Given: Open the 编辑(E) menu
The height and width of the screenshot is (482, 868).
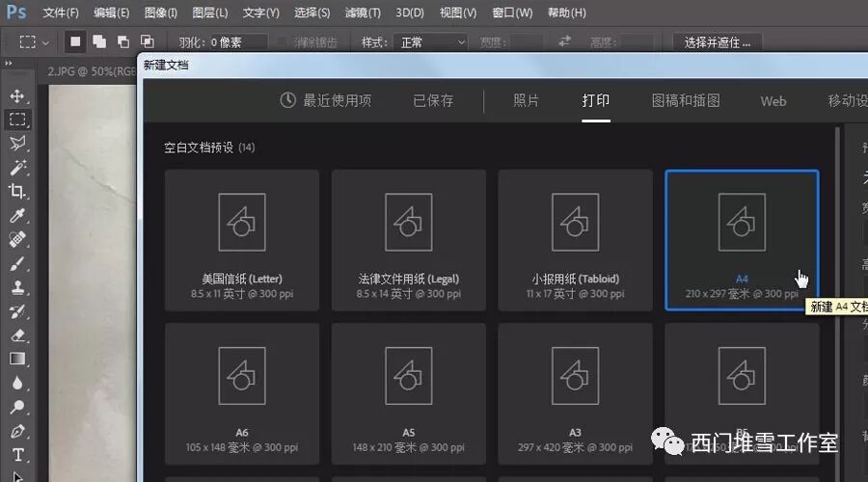Looking at the screenshot, I should point(111,13).
